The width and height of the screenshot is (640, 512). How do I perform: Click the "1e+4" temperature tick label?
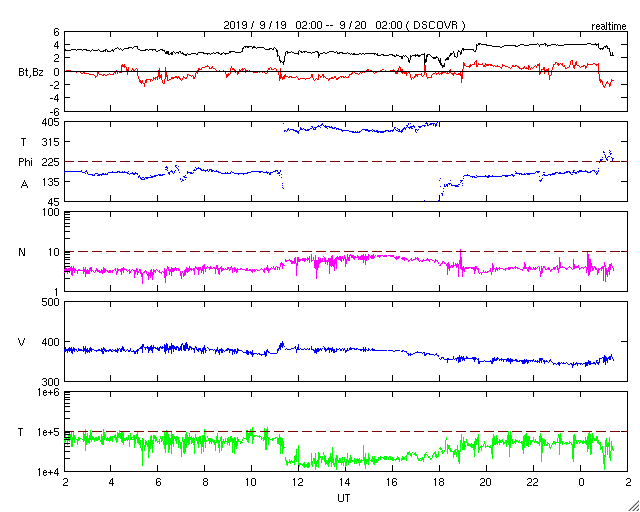click(49, 472)
